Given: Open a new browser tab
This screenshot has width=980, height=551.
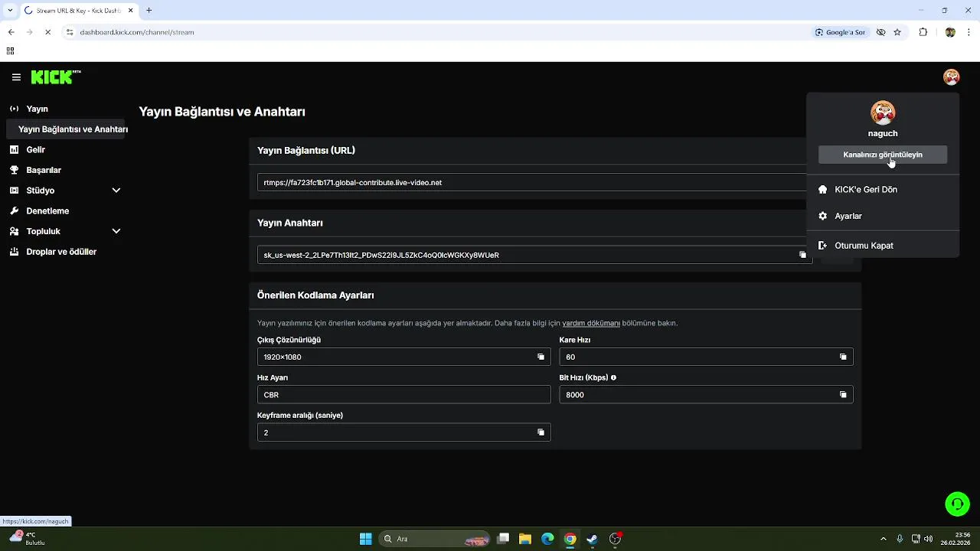Looking at the screenshot, I should pyautogui.click(x=149, y=10).
